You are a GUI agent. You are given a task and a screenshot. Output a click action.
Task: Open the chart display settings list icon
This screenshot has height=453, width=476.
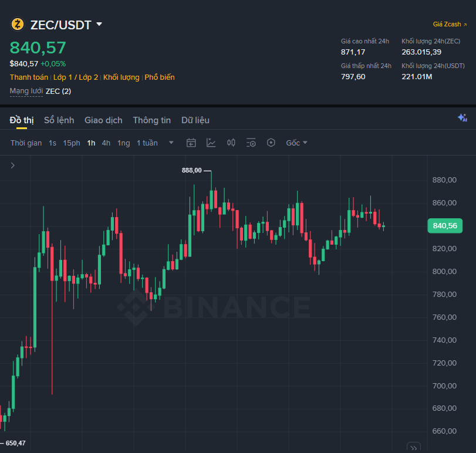251,143
